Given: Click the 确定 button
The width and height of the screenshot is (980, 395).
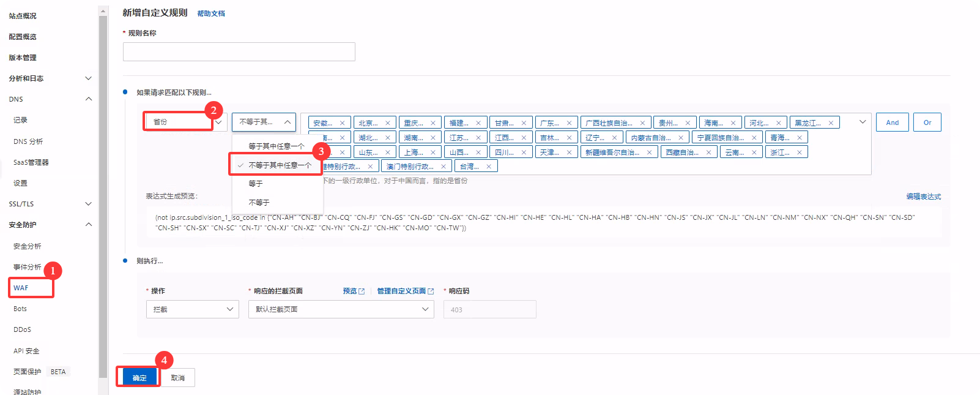Looking at the screenshot, I should coord(139,378).
